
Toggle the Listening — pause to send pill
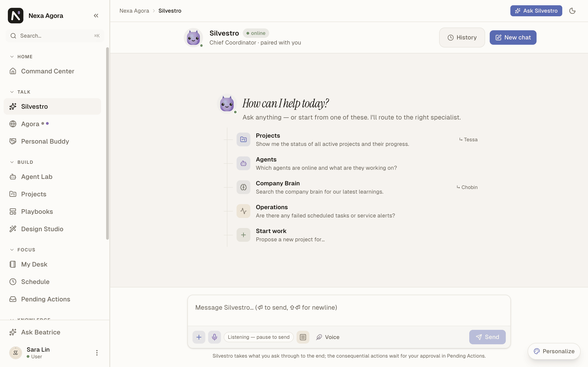259,337
